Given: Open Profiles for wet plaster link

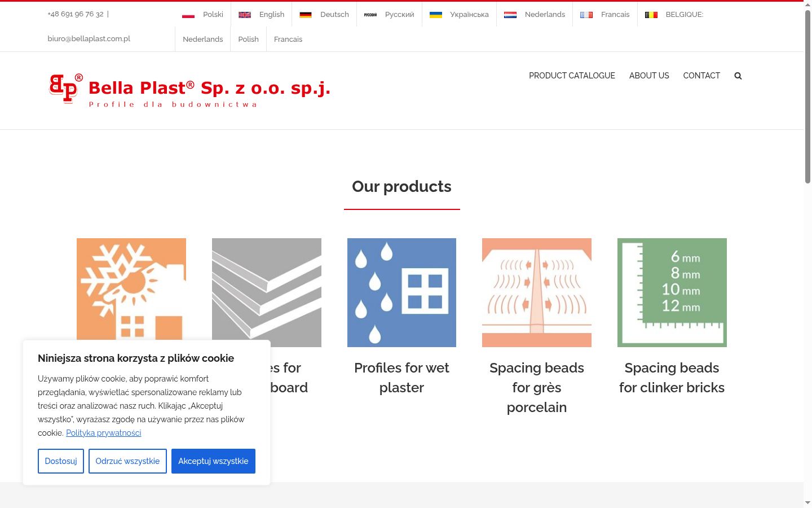Looking at the screenshot, I should coord(401,378).
